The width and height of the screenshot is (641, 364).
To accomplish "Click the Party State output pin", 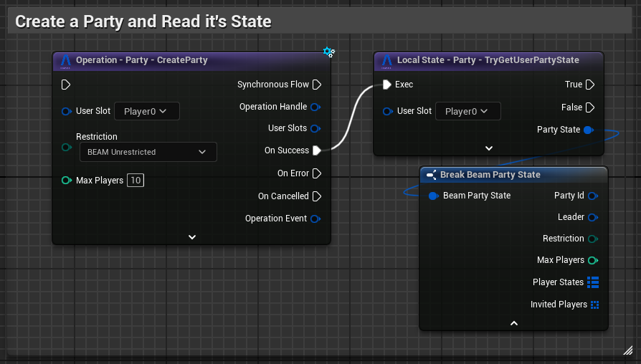I will tap(589, 130).
